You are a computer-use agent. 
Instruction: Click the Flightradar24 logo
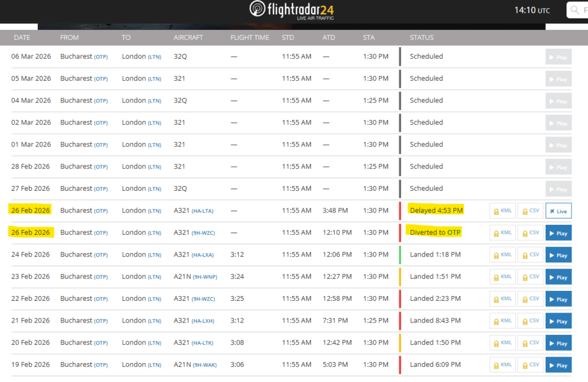point(292,11)
